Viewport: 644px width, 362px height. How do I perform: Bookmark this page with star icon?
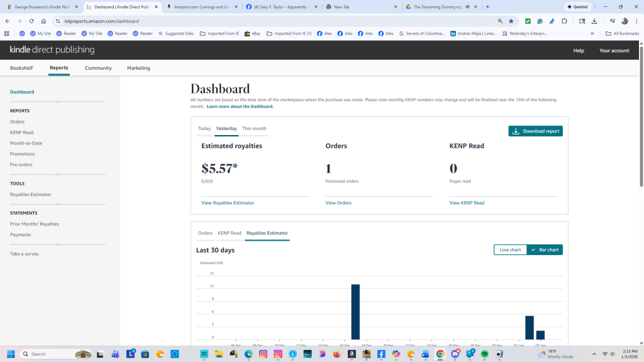pos(511,21)
